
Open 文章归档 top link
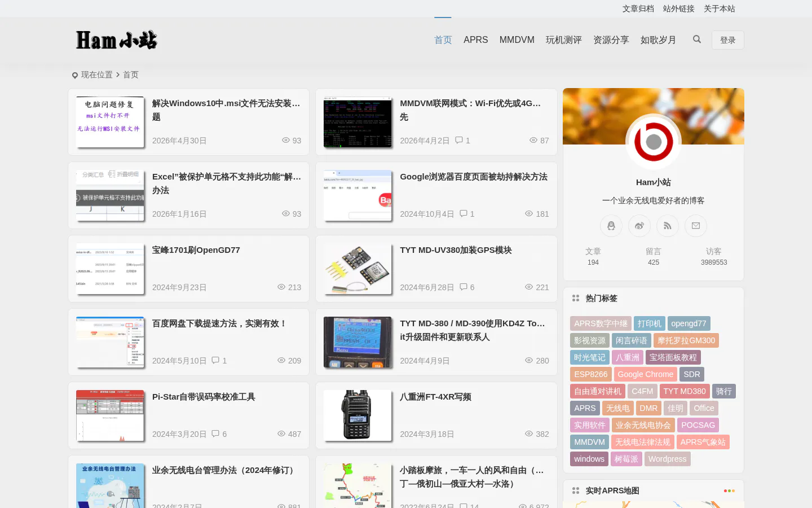coord(638,8)
